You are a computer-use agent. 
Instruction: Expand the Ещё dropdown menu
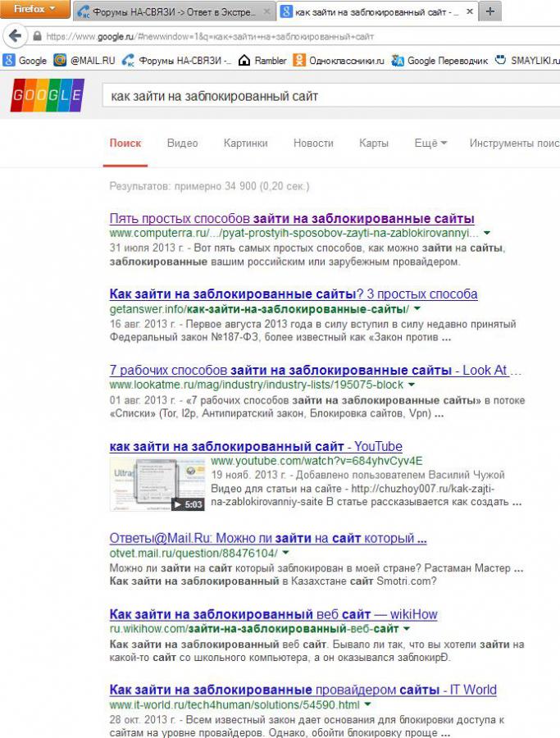[x=430, y=143]
